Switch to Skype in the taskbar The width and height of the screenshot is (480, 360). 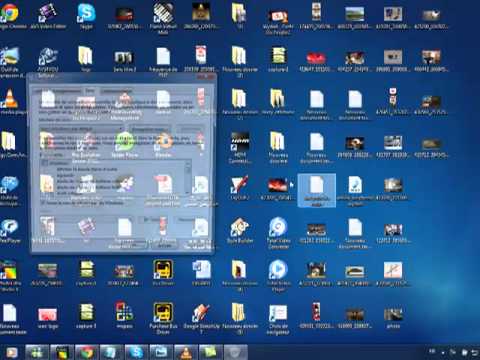point(136,352)
